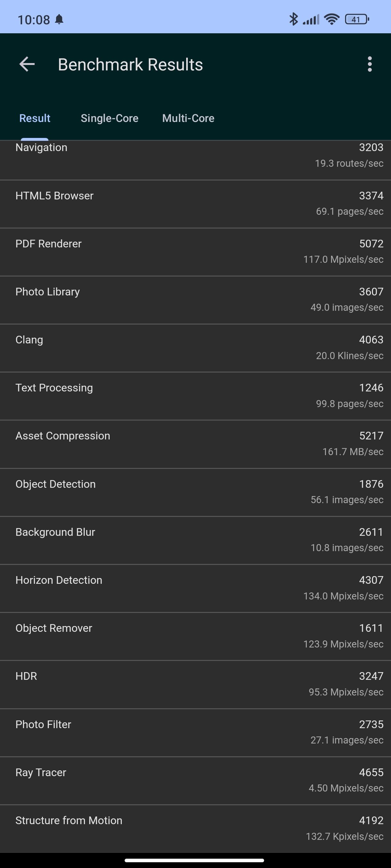
Task: Tap the battery indicator icon
Action: (357, 19)
